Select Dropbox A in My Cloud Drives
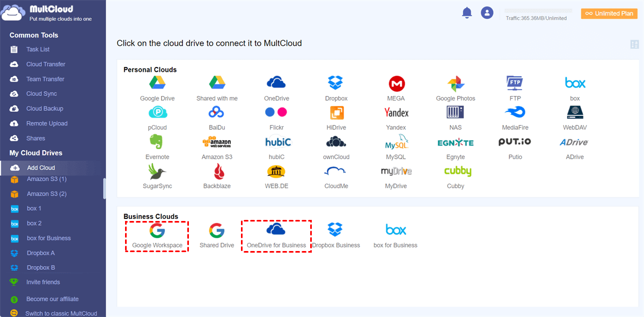This screenshot has height=317, width=644. (41, 253)
